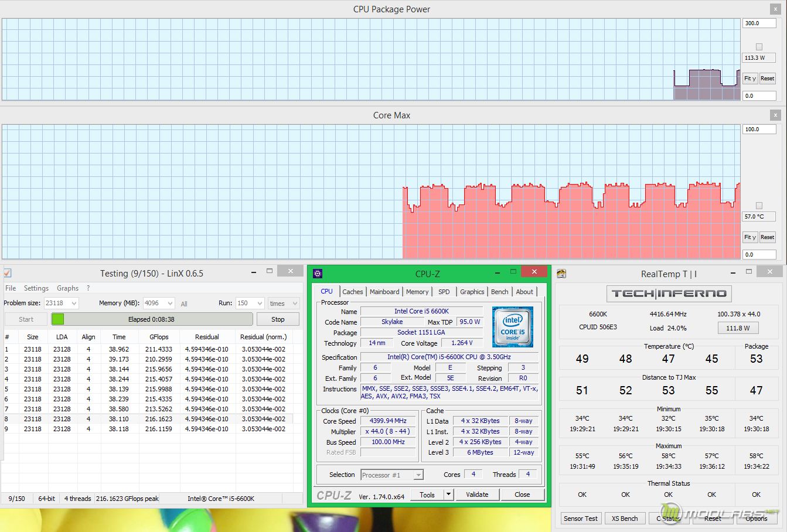The height and width of the screenshot is (532, 787).
Task: Close the Core Max graph panel
Action: (x=775, y=115)
